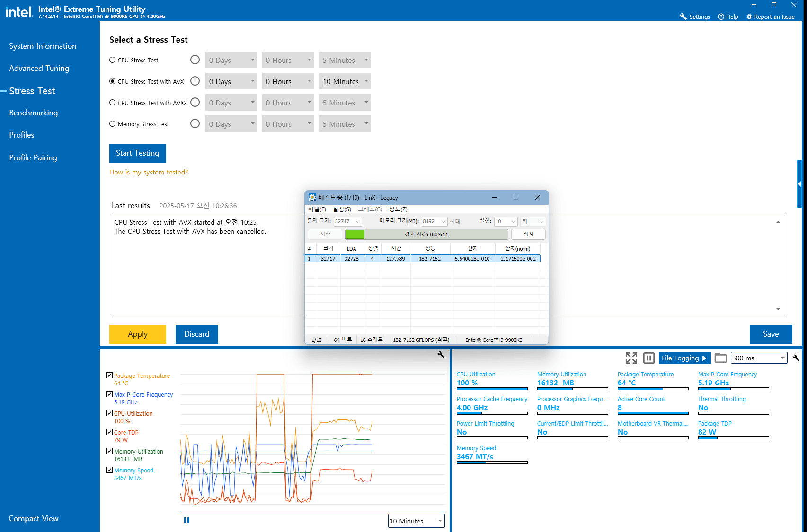Click the Save button
The image size is (807, 532).
pos(771,334)
